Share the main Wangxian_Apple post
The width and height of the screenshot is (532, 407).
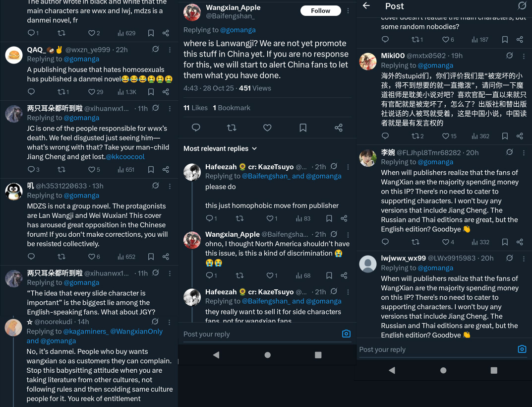coord(339,128)
